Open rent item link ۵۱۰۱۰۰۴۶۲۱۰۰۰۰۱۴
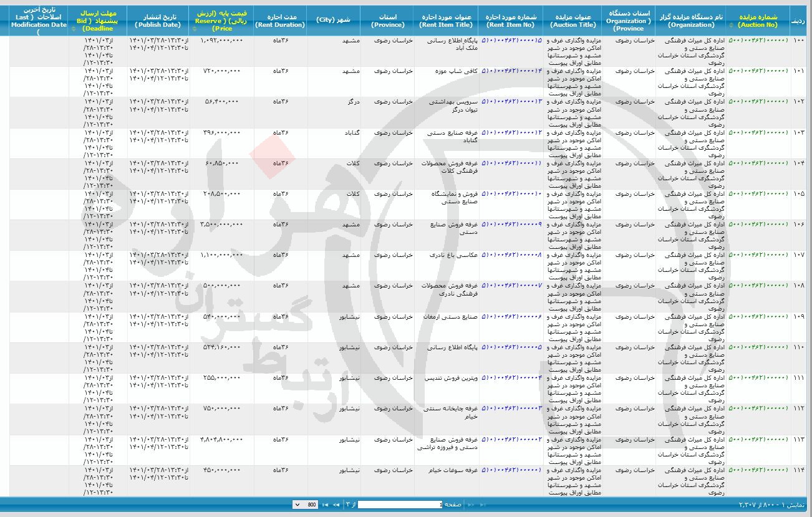The height and width of the screenshot is (517, 812). [x=511, y=70]
